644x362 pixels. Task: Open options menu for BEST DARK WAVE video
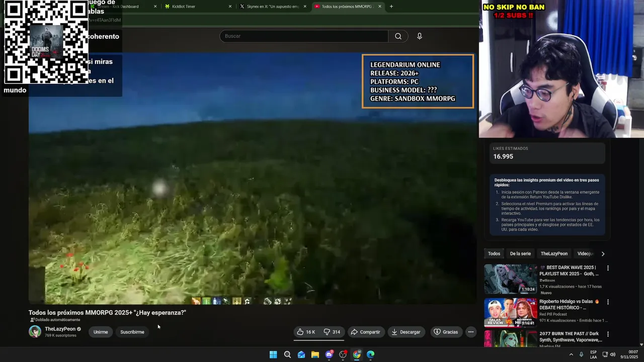coord(608,268)
